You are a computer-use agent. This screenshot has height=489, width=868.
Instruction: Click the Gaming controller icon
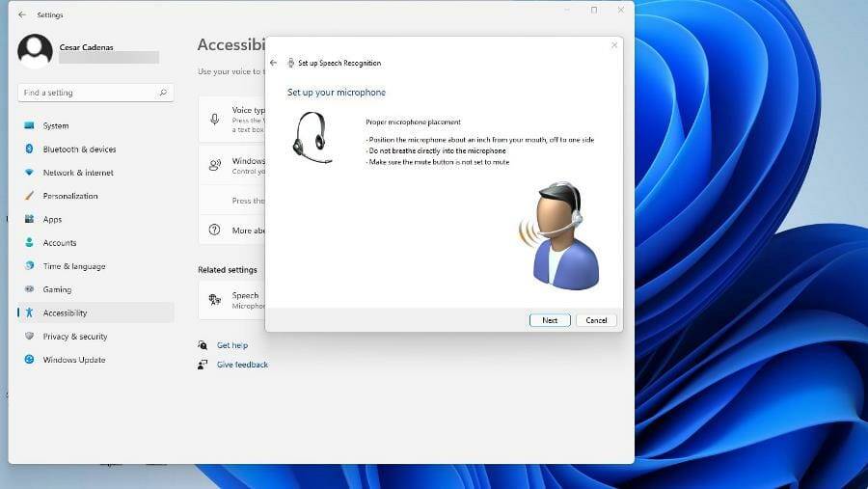[29, 288]
